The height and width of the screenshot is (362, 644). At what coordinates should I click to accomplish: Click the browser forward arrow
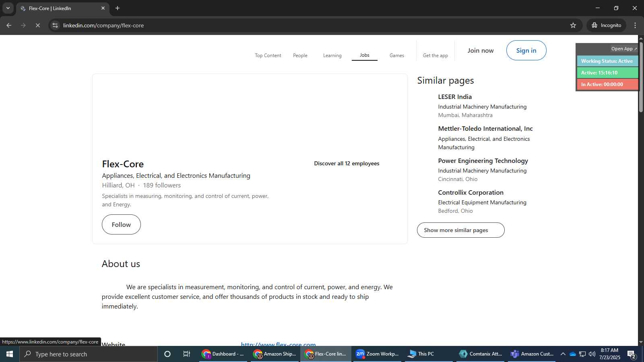coord(23,25)
